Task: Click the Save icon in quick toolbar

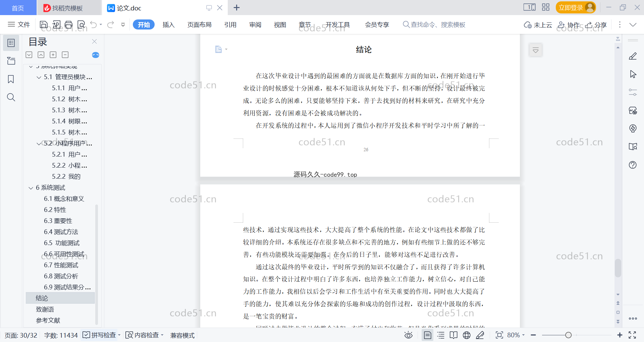Action: click(44, 24)
